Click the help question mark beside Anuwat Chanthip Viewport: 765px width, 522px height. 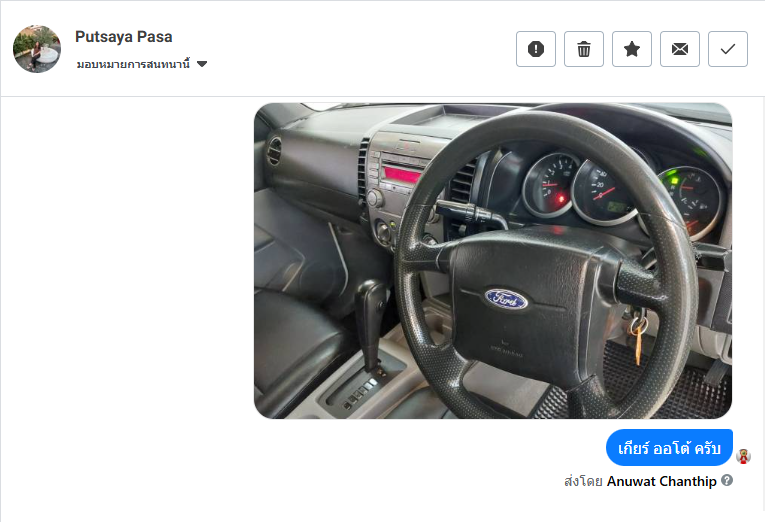[x=727, y=480]
